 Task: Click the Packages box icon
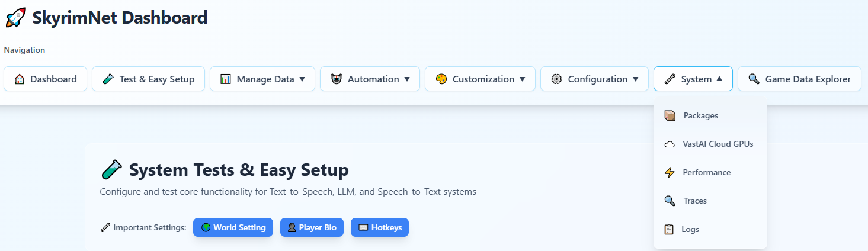coord(670,116)
